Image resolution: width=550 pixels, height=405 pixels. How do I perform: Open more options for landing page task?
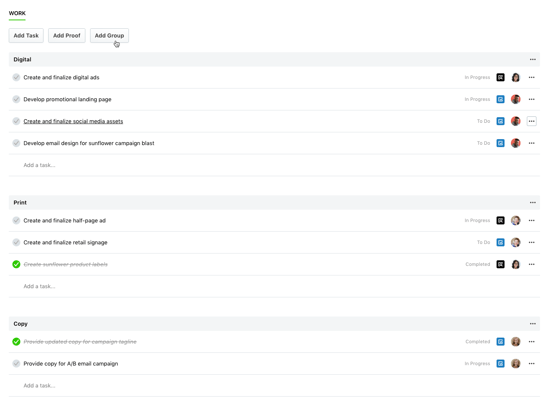pyautogui.click(x=532, y=99)
